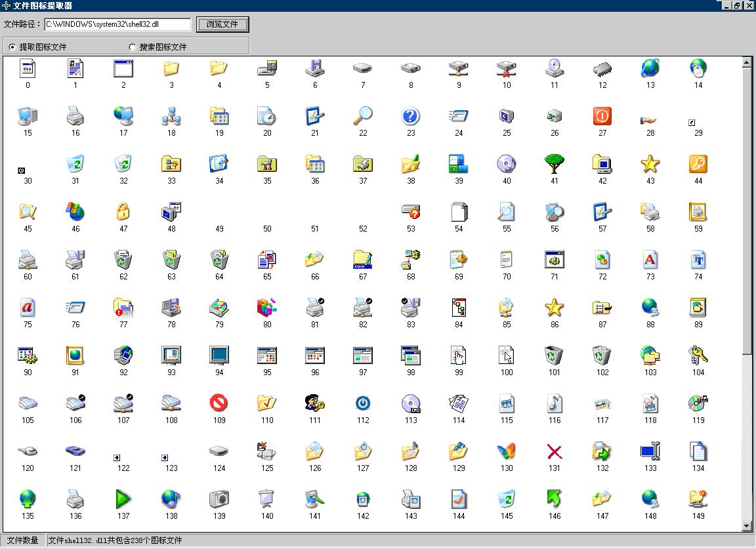This screenshot has width=756, height=549.
Task: Click the red power button icon 27
Action: coord(602,116)
